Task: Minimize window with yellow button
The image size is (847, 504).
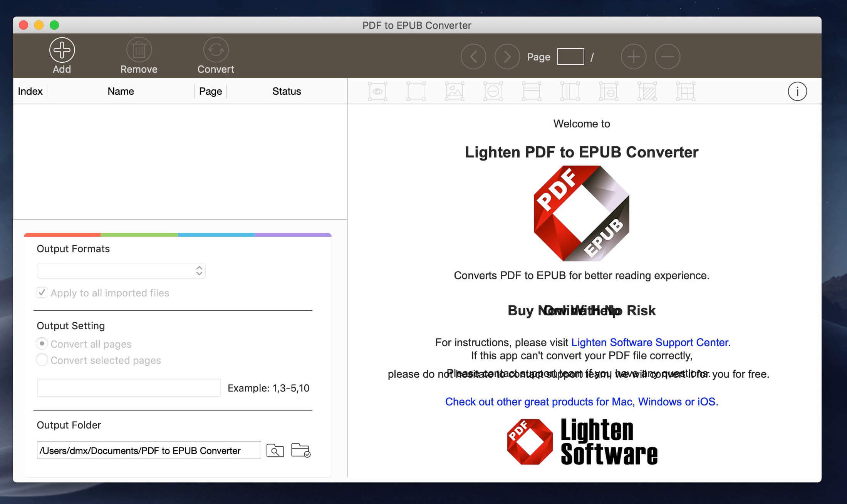Action: click(39, 25)
